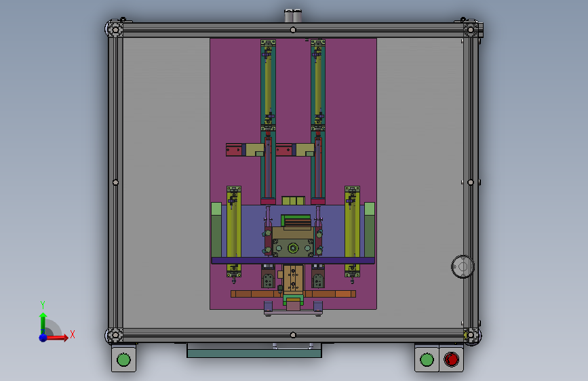Select the cylindrical connector on top of the frame
Screen dimensions: 588x381
point(293,16)
